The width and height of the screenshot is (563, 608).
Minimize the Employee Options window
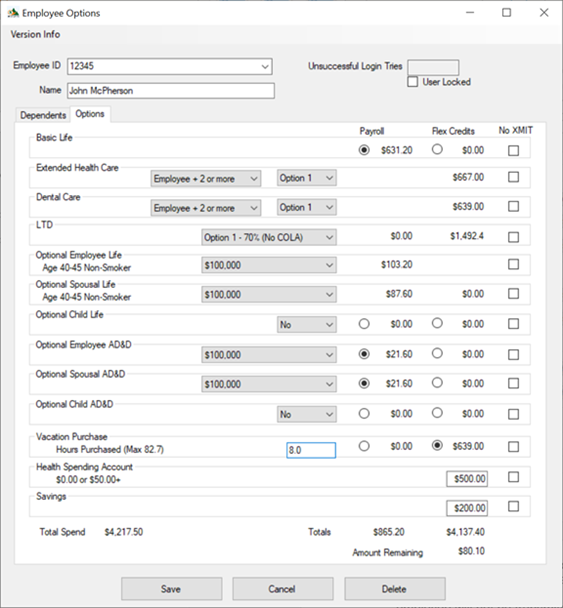click(x=470, y=13)
